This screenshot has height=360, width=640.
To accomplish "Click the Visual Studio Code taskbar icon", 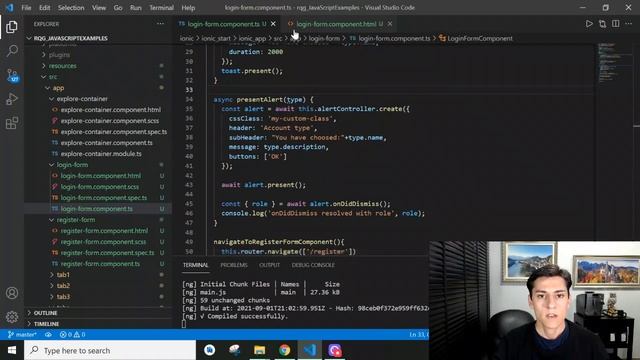I will 309,350.
